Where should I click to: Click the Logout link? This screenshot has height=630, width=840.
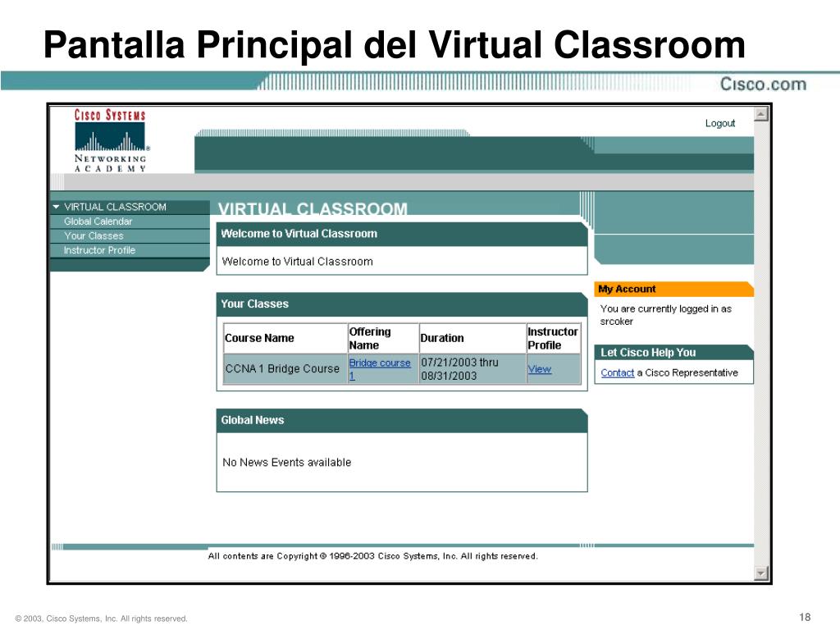coord(720,123)
